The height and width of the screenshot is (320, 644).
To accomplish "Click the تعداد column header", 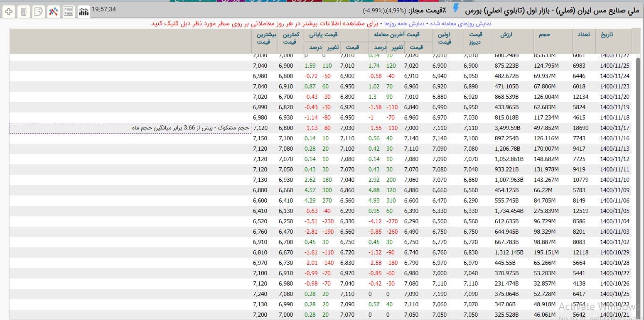I will (x=583, y=35).
